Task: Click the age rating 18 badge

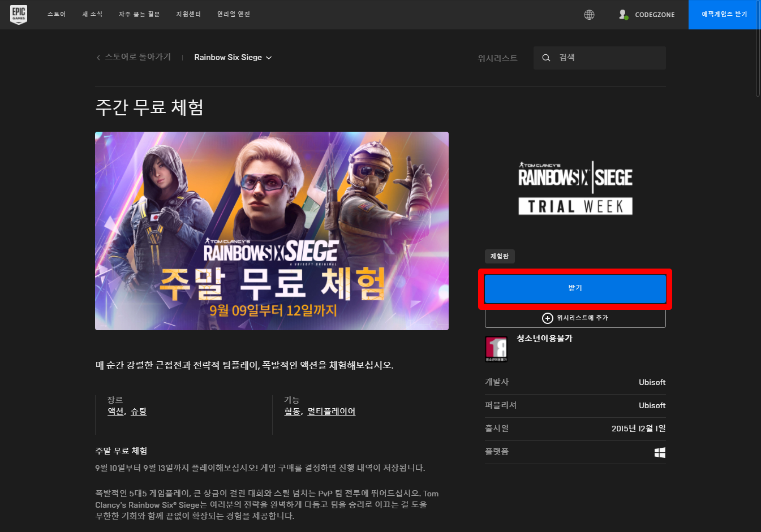Action: [496, 349]
